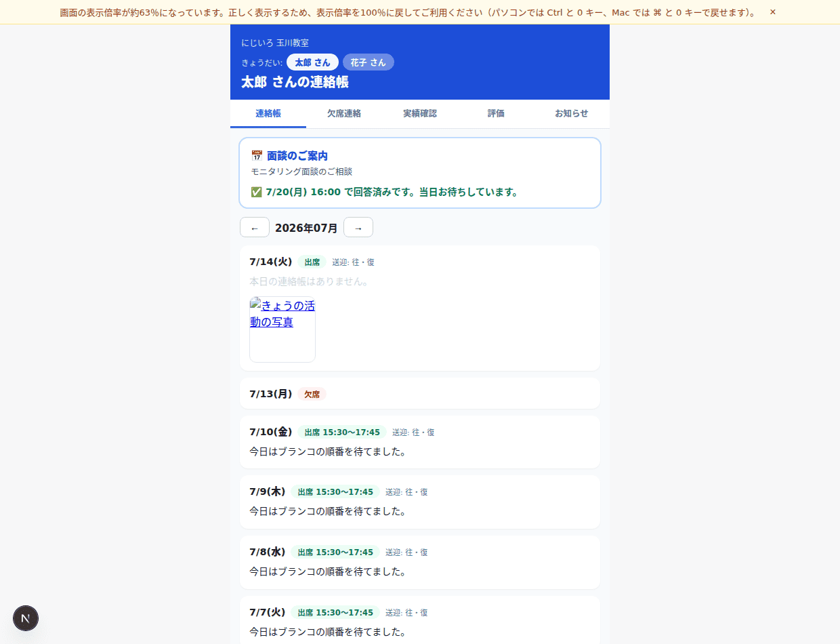
Task: Open the 評価 tab
Action: coord(496,114)
